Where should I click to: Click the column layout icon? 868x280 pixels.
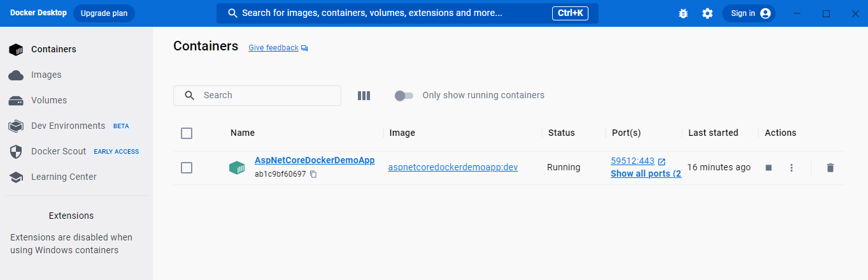[364, 96]
